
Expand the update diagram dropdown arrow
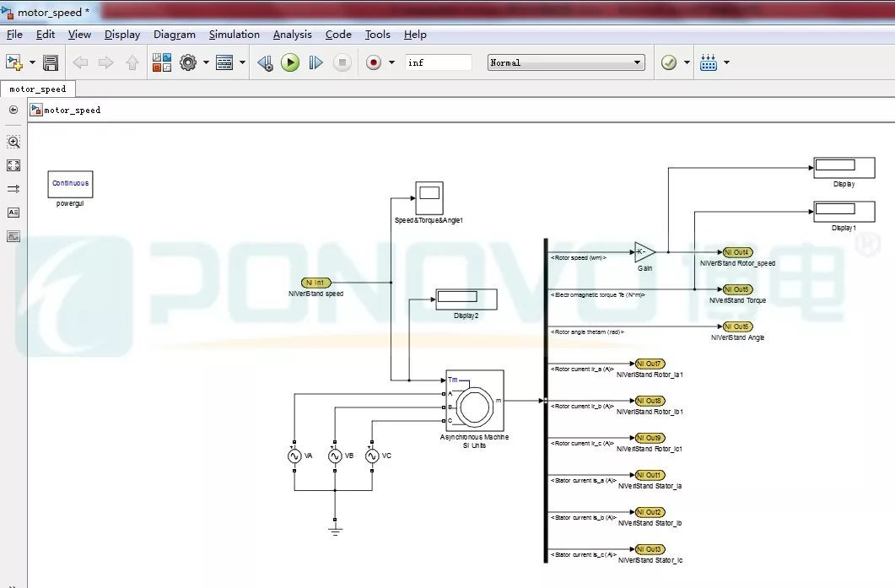point(685,62)
